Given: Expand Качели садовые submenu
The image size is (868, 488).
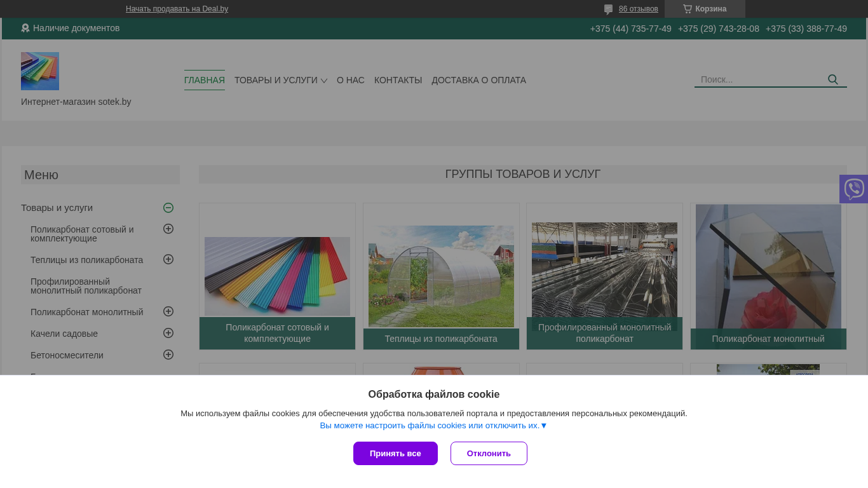Looking at the screenshot, I should point(168,333).
